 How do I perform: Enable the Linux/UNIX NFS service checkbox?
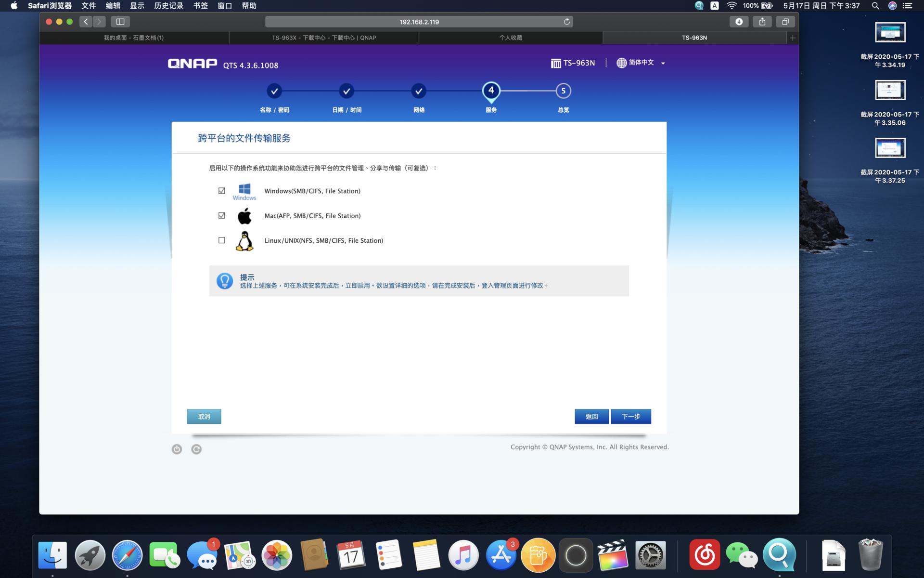221,240
